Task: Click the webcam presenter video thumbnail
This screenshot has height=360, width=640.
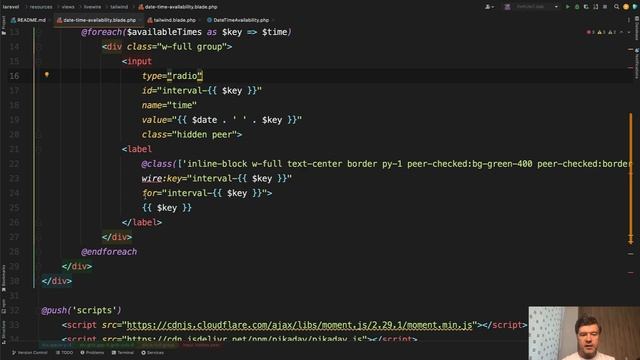Action: (x=584, y=333)
